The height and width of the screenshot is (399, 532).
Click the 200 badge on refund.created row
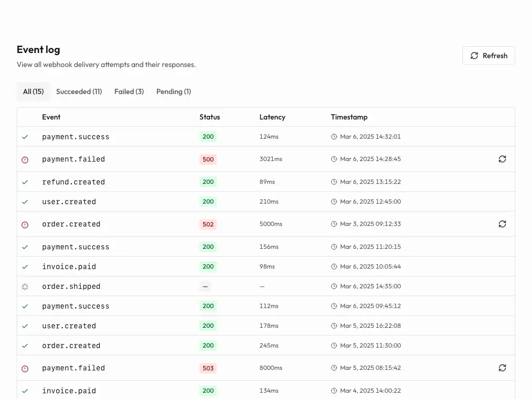point(208,181)
